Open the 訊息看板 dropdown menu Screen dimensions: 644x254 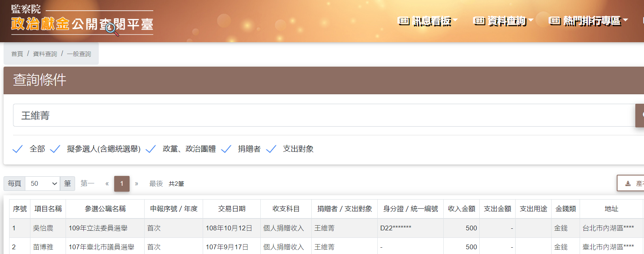coord(427,21)
